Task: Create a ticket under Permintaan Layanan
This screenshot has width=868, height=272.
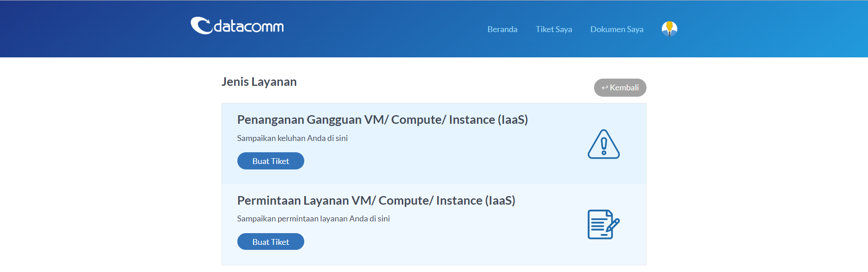Action: 270,242
